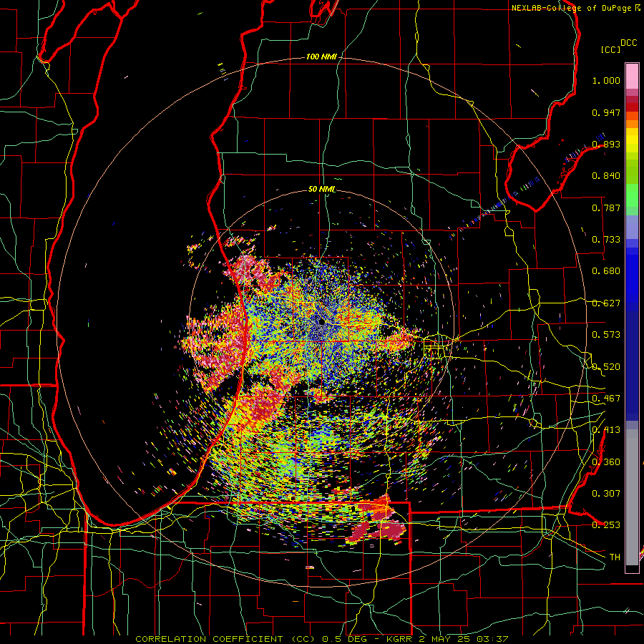Screen dimensions: 644x644
Task: Click the black radar site dot
Action: pyautogui.click(x=321, y=321)
